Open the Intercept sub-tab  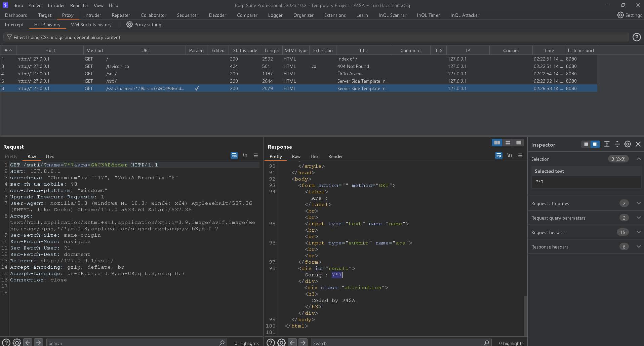[x=14, y=25]
